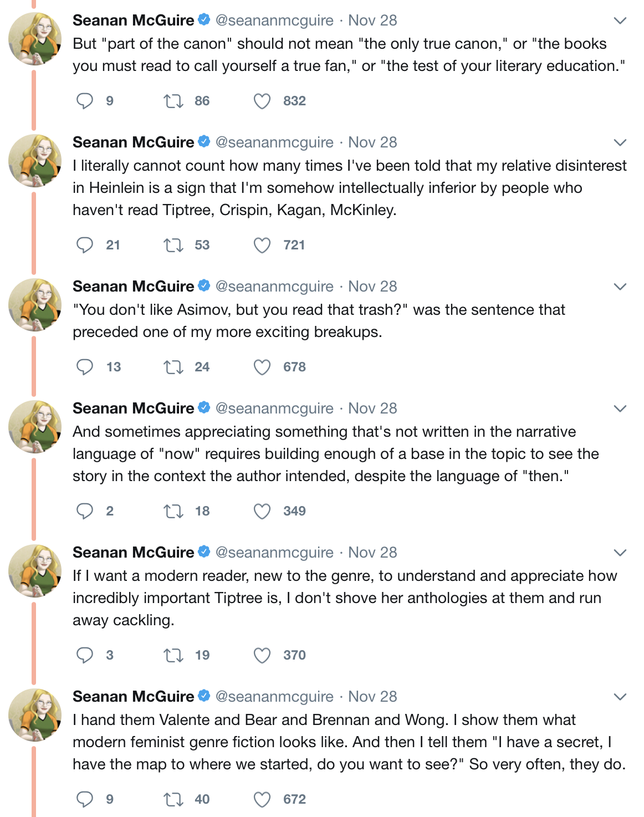
Task: Reply to the Heinlein disinterest tweet
Action: point(85,245)
